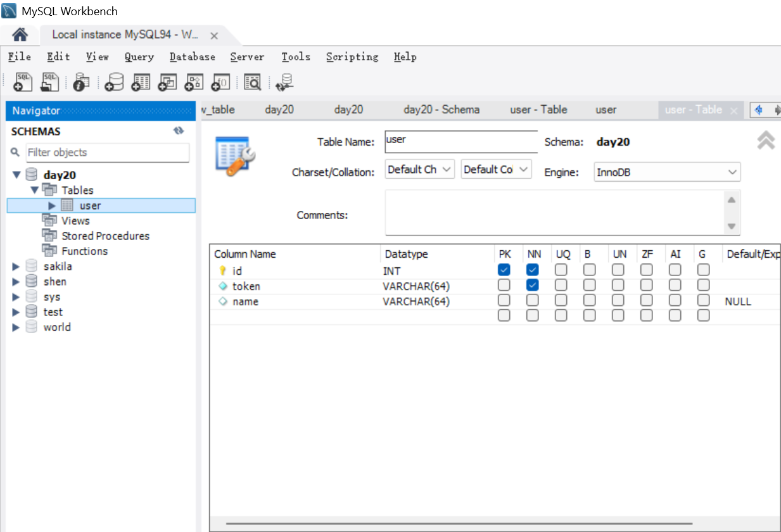Enable UQ unique for token column
The height and width of the screenshot is (532, 781).
click(561, 285)
